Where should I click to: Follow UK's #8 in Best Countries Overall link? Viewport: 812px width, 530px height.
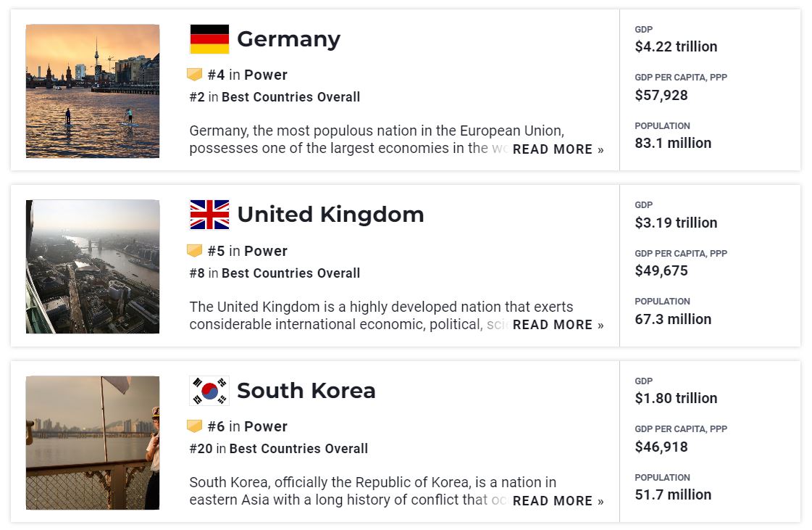pyautogui.click(x=275, y=273)
